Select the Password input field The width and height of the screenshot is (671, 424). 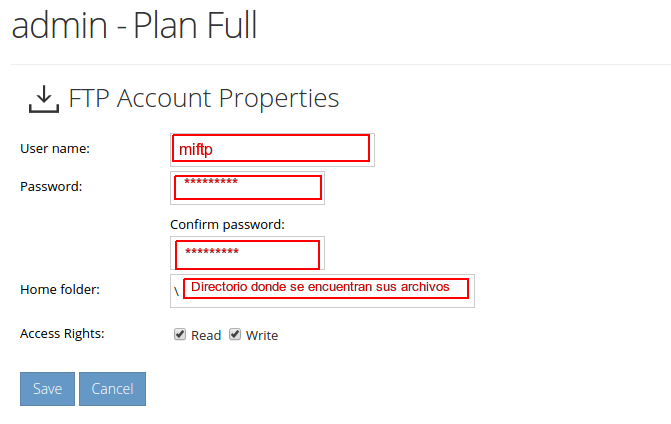[x=247, y=188]
